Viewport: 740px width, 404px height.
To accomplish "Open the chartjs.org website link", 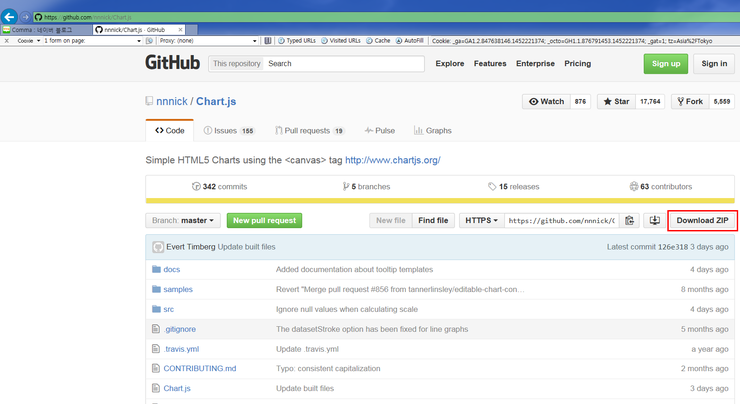I will [x=393, y=160].
